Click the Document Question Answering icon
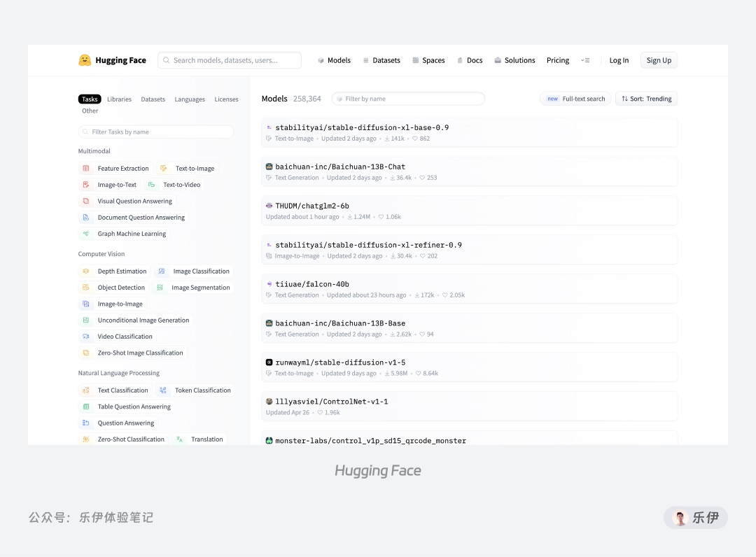Viewport: 756px width, 557px height. [86, 218]
